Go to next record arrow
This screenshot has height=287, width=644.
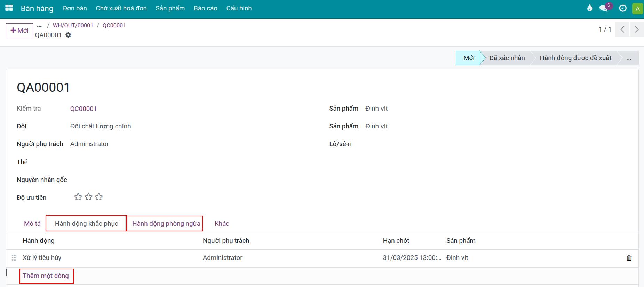(636, 30)
